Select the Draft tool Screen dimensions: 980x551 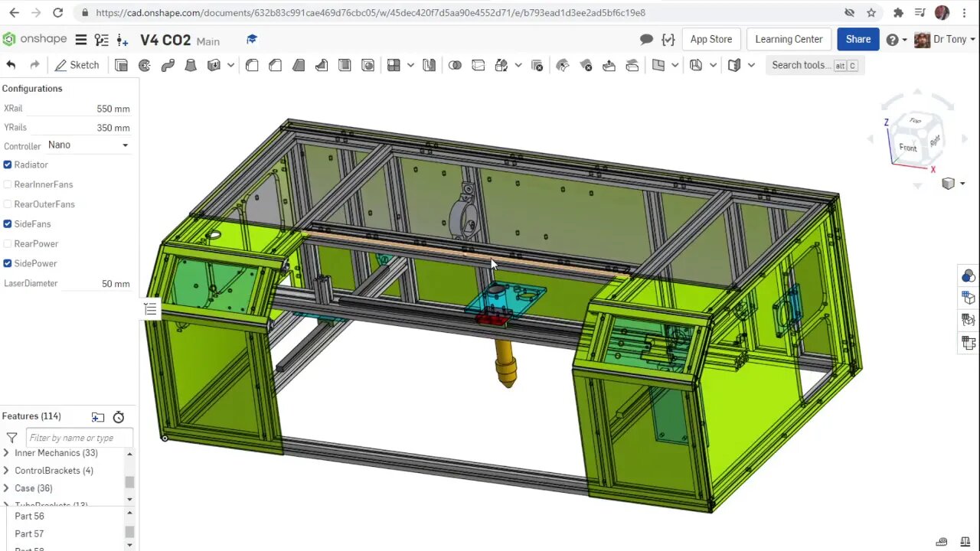click(299, 65)
